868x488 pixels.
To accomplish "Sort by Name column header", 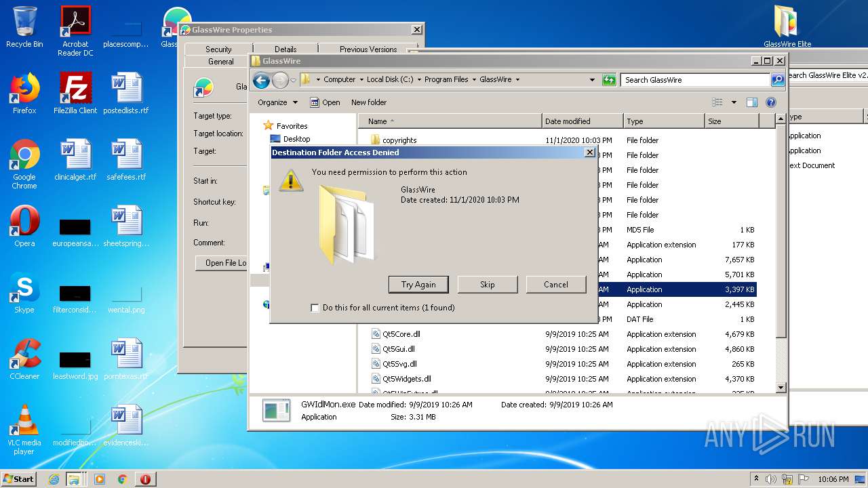I will click(x=451, y=121).
